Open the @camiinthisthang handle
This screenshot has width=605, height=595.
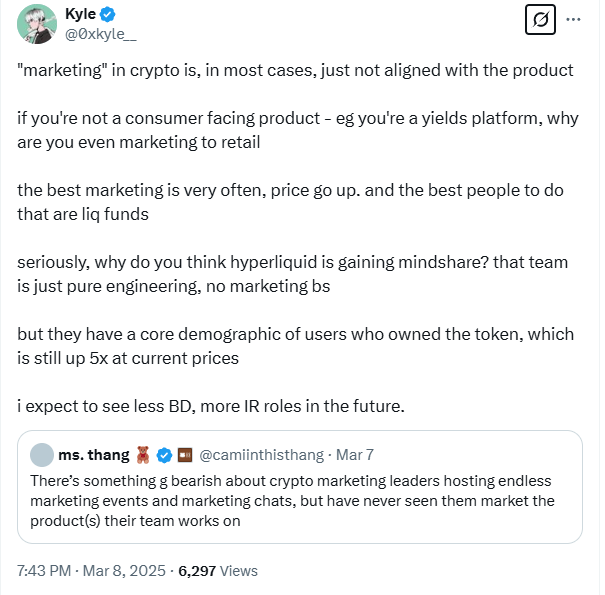pyautogui.click(x=262, y=455)
